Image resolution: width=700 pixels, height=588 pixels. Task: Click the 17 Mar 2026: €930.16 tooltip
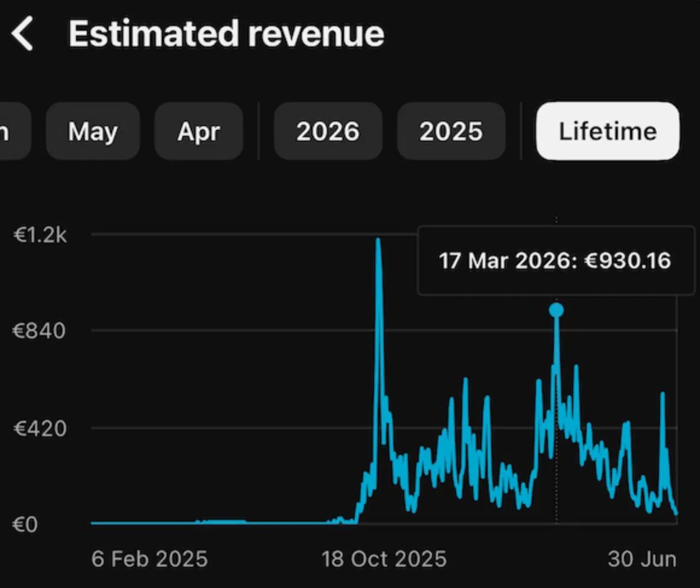tap(556, 261)
